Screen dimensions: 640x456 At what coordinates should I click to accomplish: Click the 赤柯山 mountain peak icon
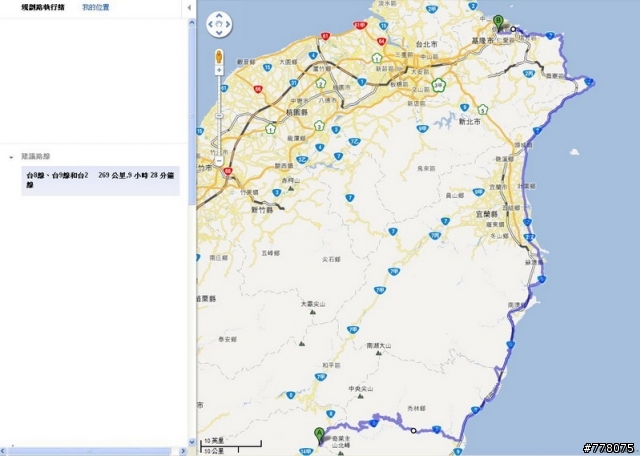click(x=291, y=188)
